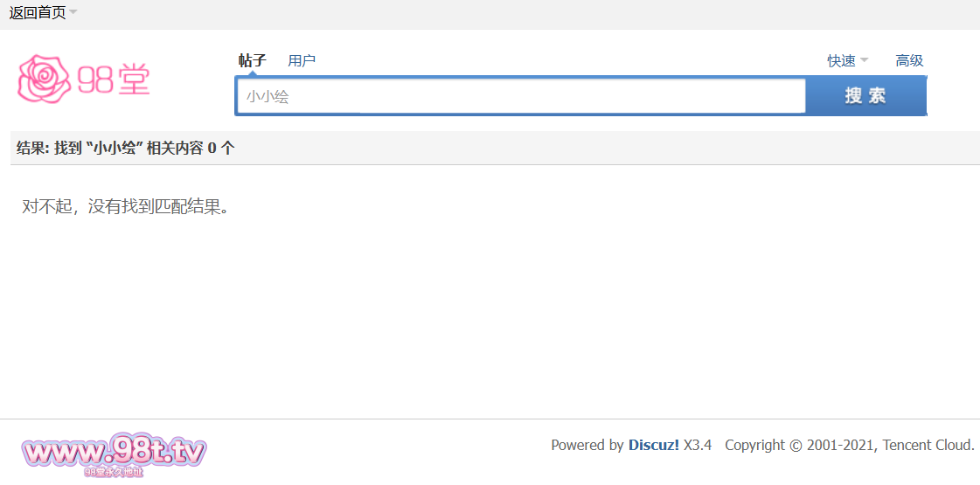Click the pink rose logo icon
The image size is (980, 485).
(45, 79)
